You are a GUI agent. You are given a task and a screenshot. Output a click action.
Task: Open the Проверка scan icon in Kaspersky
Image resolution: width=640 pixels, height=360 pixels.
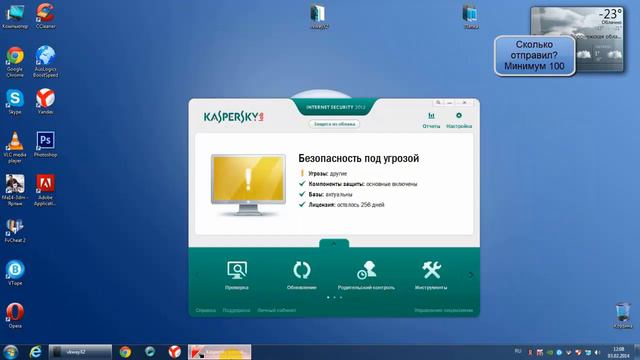[x=237, y=275]
